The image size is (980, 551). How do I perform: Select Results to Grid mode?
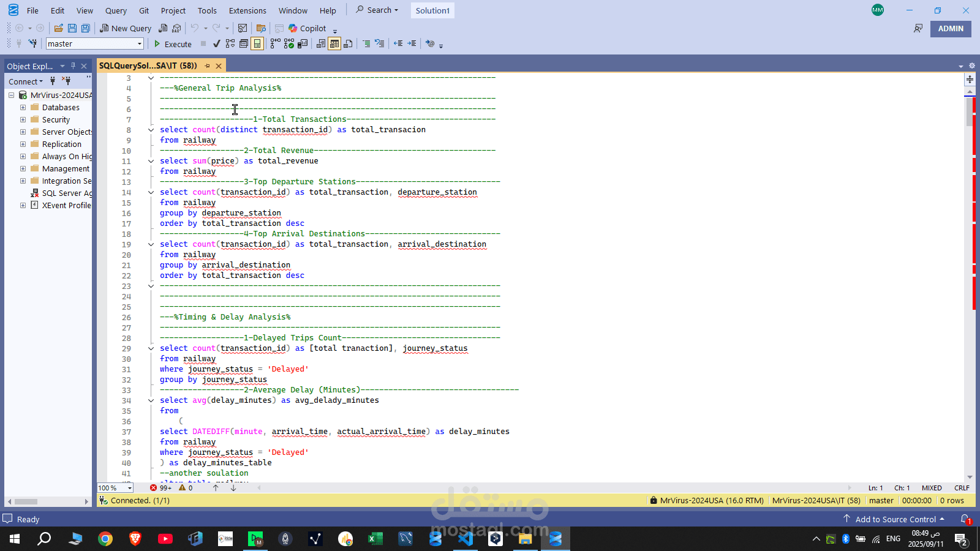[334, 43]
